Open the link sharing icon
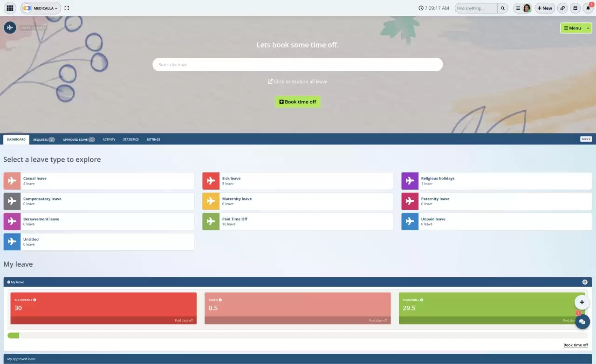The image size is (596, 364). [x=563, y=8]
